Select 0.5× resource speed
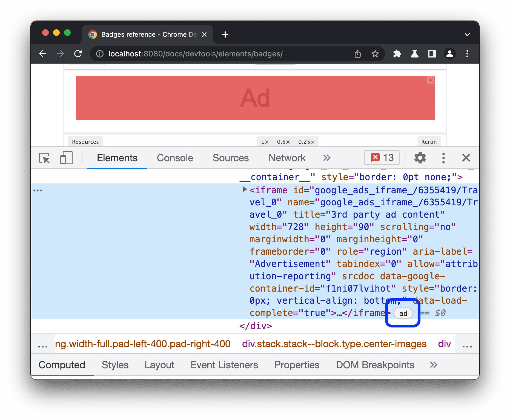This screenshot has height=420, width=510. point(283,142)
